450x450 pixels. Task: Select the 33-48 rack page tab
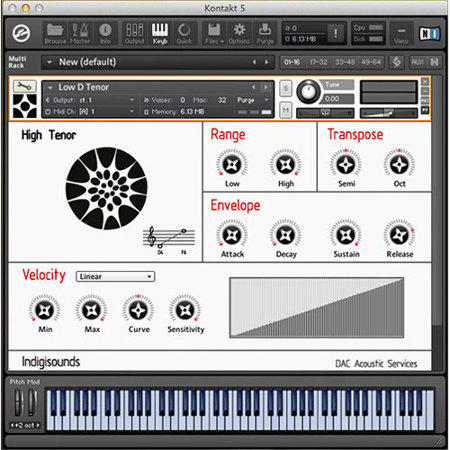345,62
